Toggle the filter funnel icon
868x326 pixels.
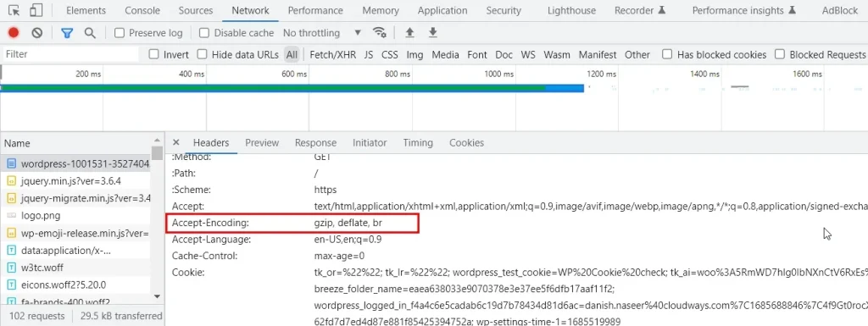click(67, 32)
